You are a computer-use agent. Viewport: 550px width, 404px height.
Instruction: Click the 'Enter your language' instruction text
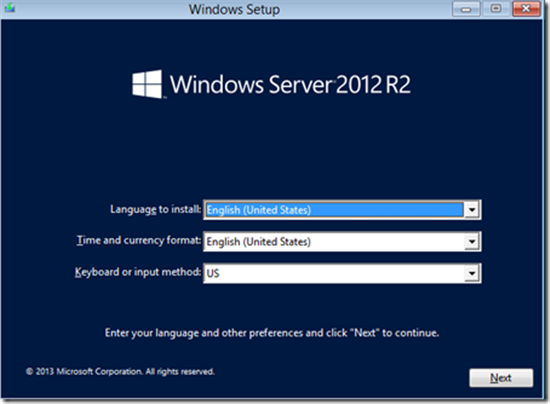click(272, 333)
